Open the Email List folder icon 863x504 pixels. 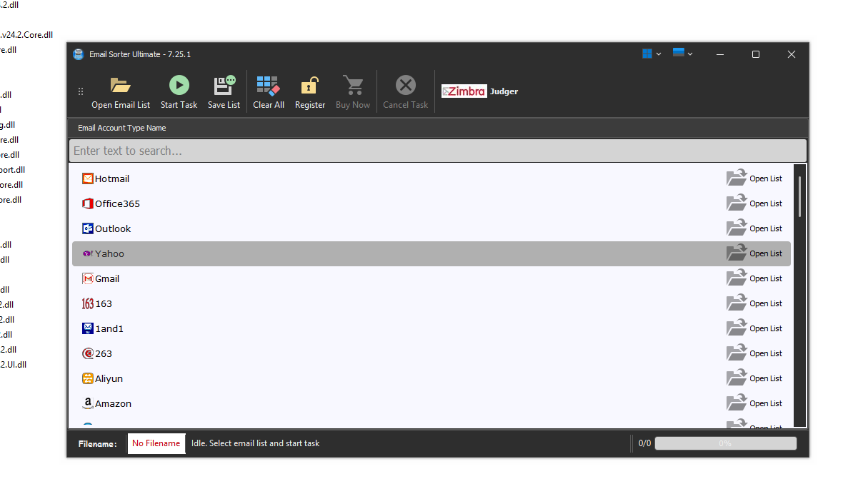point(120,86)
